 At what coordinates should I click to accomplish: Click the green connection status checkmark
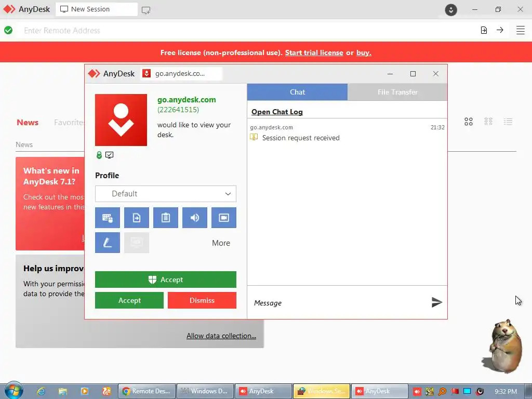[x=8, y=31]
